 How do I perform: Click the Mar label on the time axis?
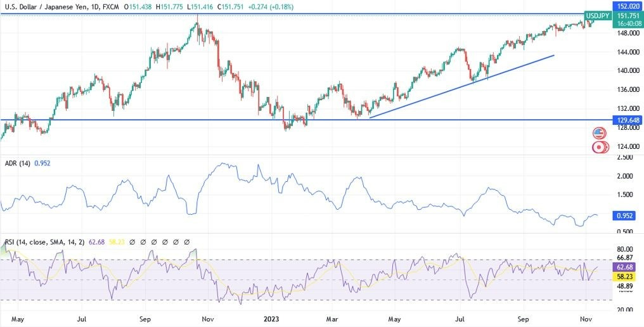[332, 318]
